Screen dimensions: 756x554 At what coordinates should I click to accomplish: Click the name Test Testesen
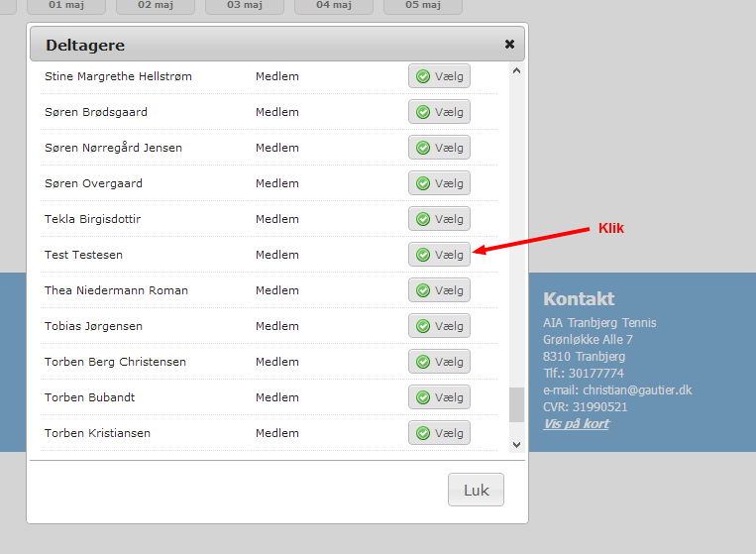coord(83,255)
